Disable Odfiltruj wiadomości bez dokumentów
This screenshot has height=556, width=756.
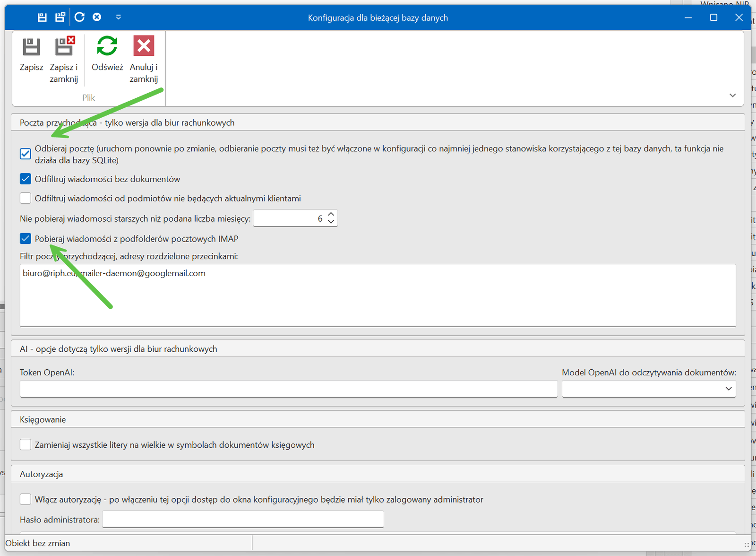[x=26, y=179]
